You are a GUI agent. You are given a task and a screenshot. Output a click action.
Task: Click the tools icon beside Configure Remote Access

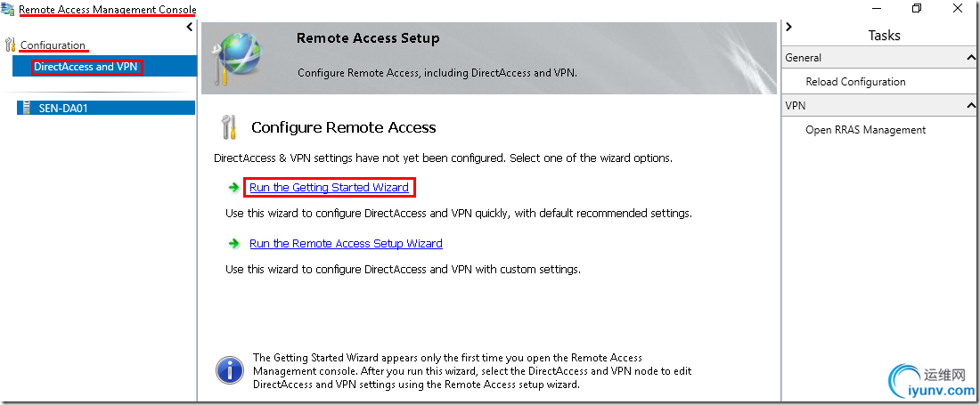227,127
